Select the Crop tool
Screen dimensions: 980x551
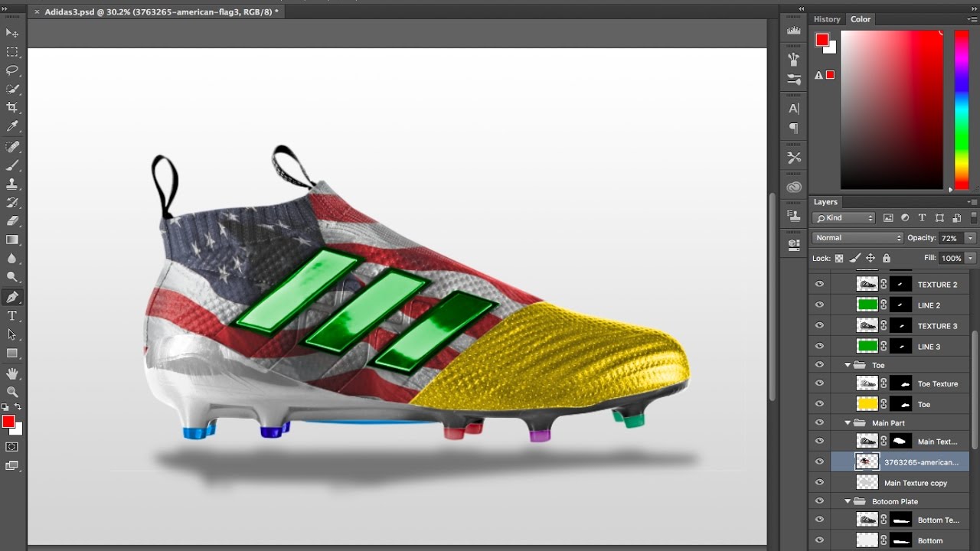tap(12, 108)
